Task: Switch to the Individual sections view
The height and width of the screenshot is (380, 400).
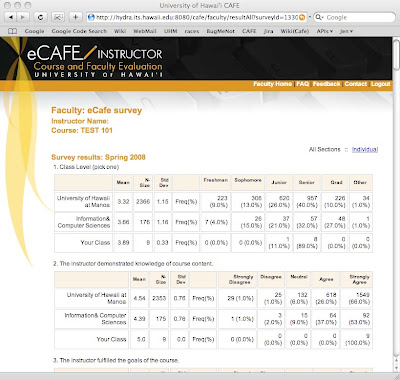Action: (365, 149)
